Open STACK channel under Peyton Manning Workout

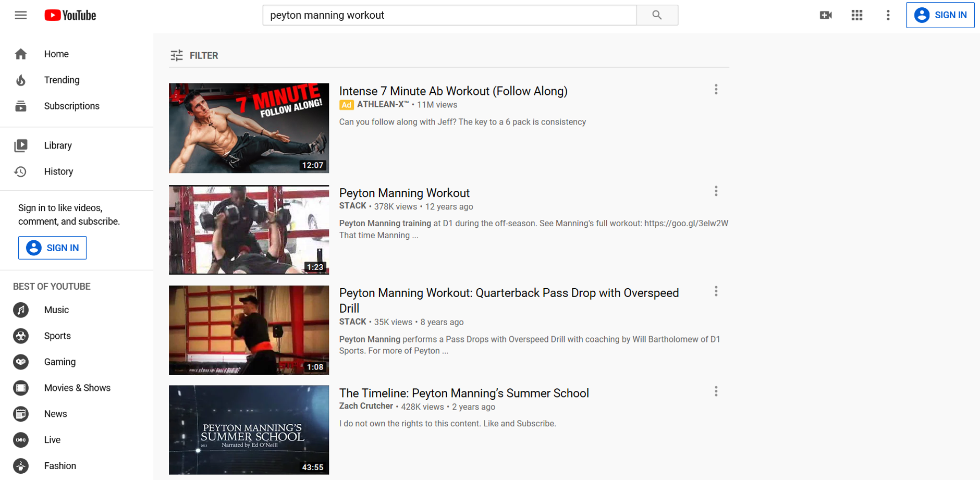pos(353,206)
